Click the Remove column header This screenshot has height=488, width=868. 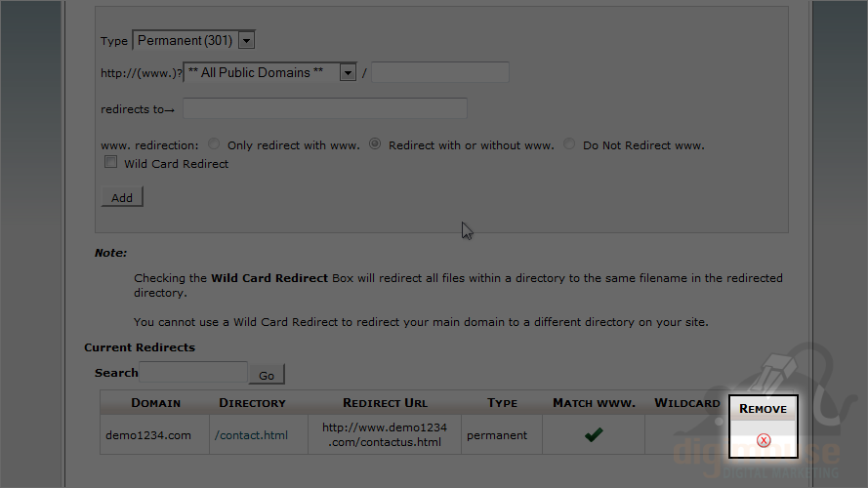pos(763,408)
